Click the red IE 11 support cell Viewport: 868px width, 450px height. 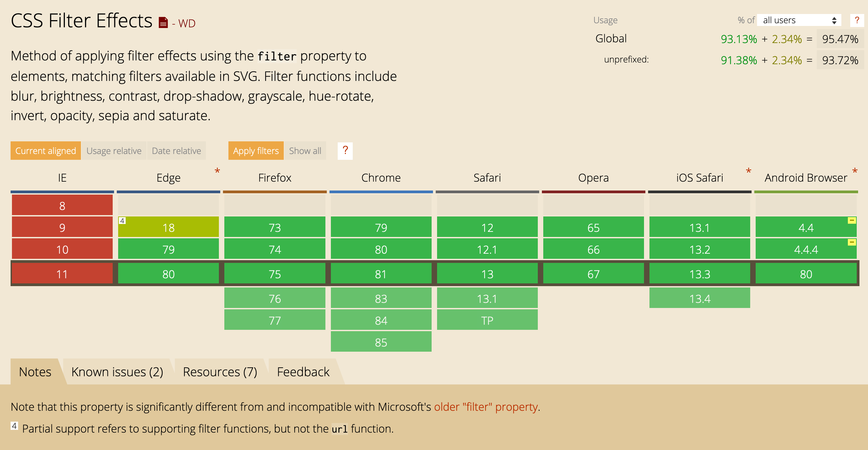[62, 274]
